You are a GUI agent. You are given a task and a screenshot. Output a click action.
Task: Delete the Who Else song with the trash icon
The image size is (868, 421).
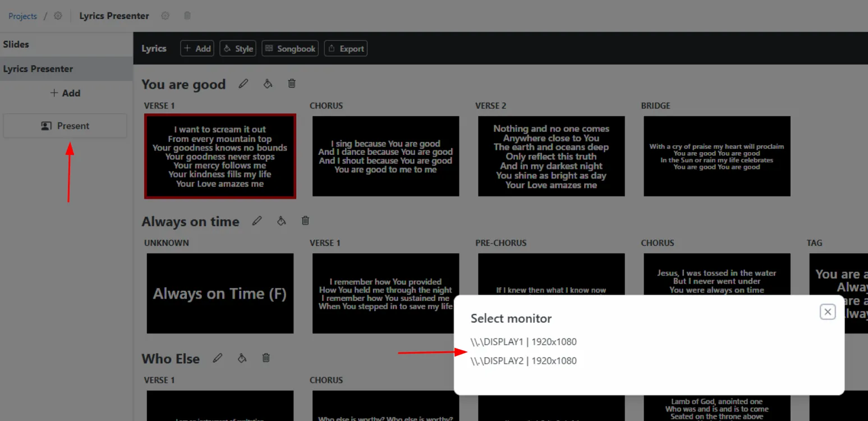[266, 358]
